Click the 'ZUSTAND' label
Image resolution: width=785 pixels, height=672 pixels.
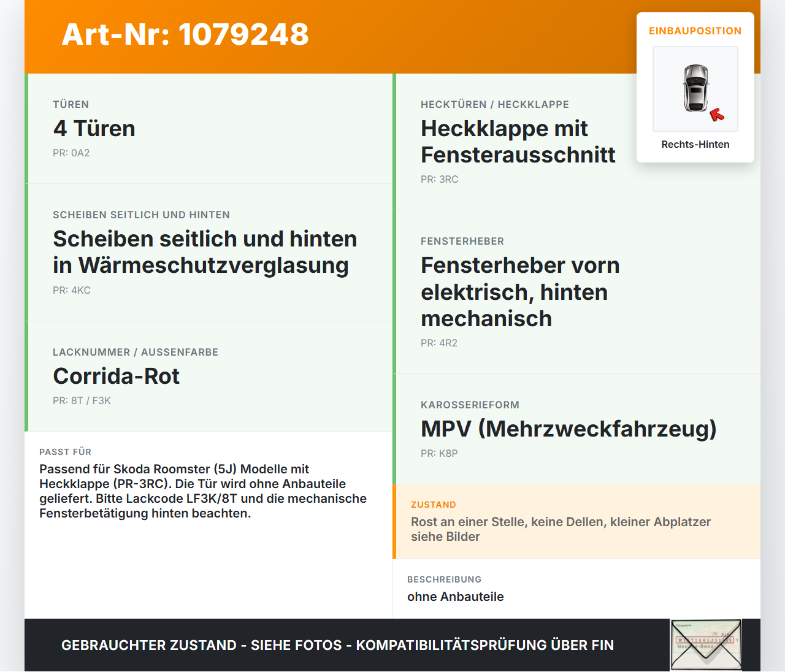click(434, 505)
